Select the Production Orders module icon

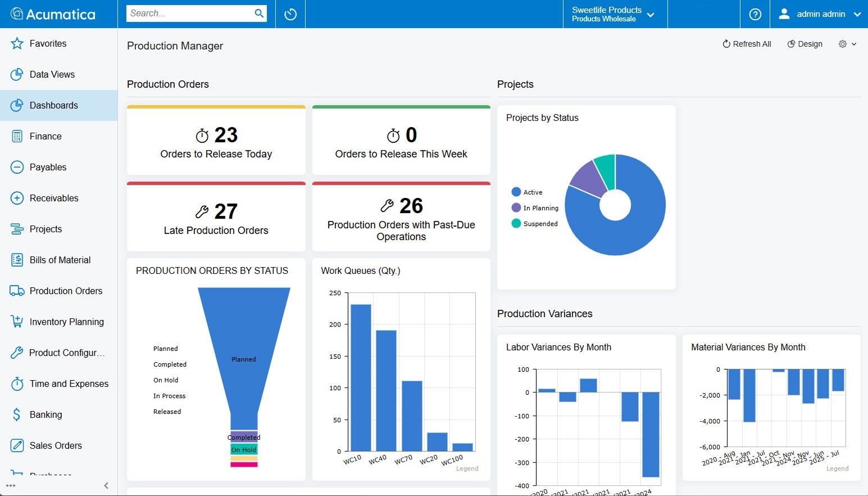click(17, 291)
